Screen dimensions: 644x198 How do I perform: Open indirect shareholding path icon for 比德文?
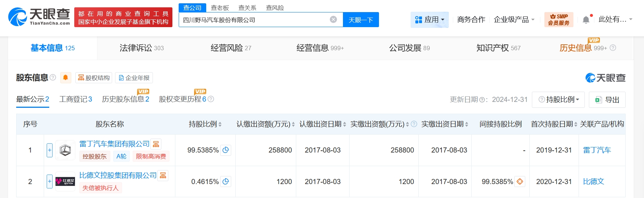[x=520, y=181]
